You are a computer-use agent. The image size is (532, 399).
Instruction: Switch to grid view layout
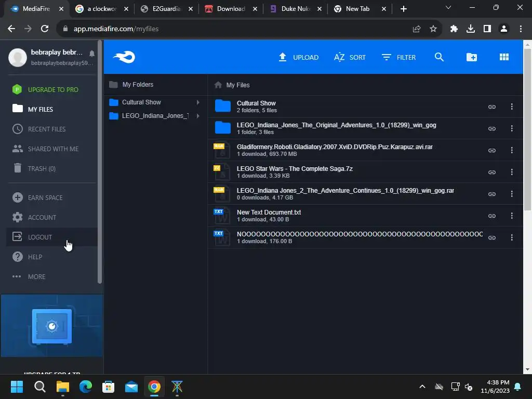pyautogui.click(x=504, y=57)
